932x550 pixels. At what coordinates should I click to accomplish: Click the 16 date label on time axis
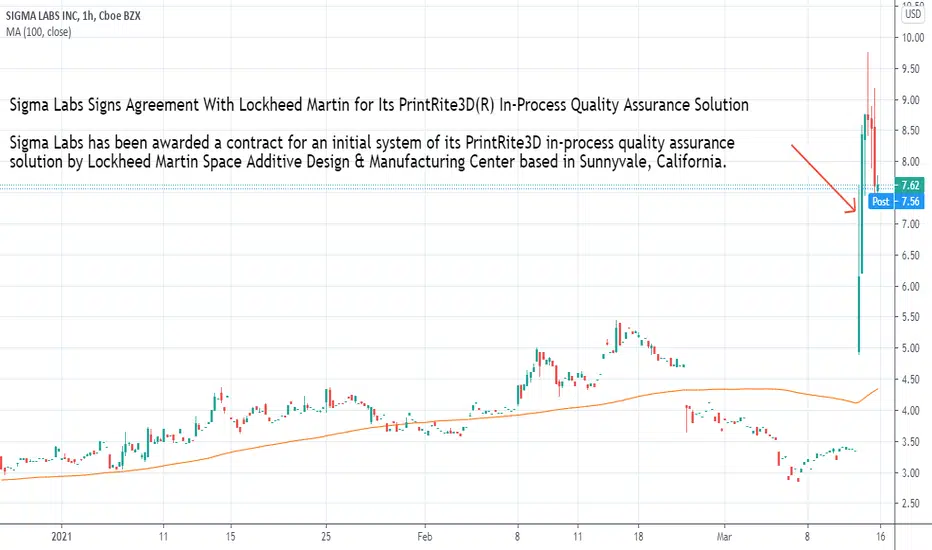(x=881, y=536)
